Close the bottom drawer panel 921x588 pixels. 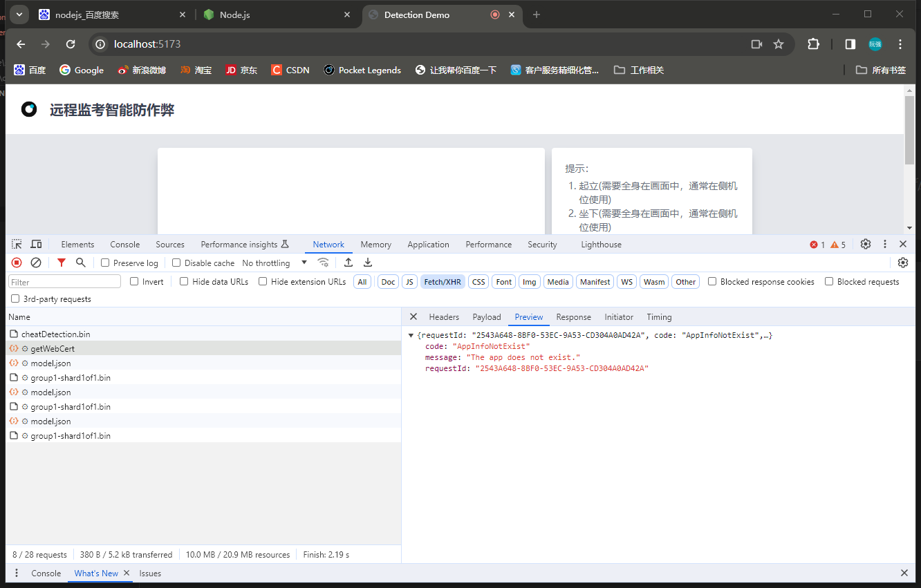904,573
